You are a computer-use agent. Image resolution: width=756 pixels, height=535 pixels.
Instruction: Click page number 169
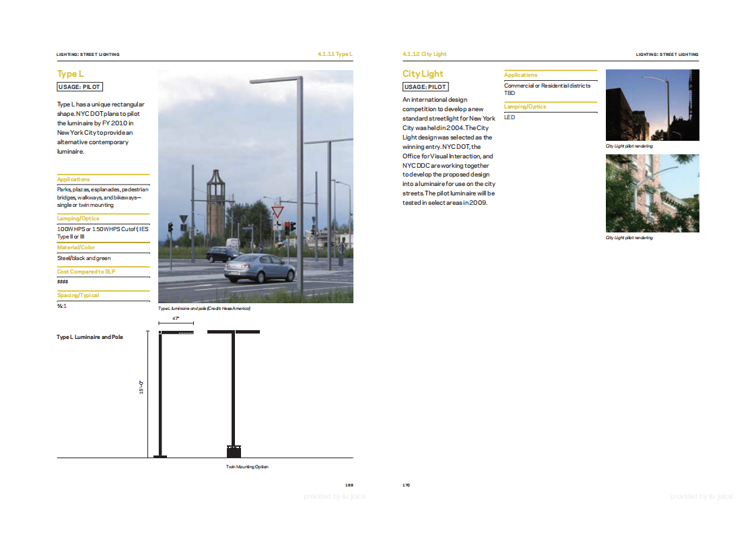(x=349, y=485)
